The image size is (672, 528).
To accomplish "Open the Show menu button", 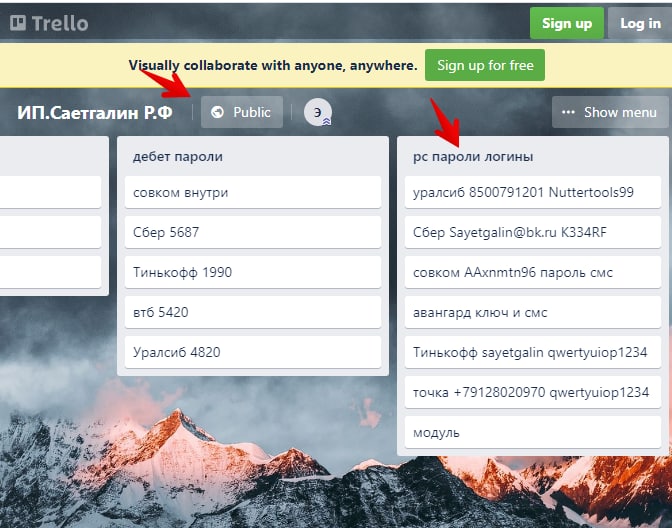I will click(610, 112).
